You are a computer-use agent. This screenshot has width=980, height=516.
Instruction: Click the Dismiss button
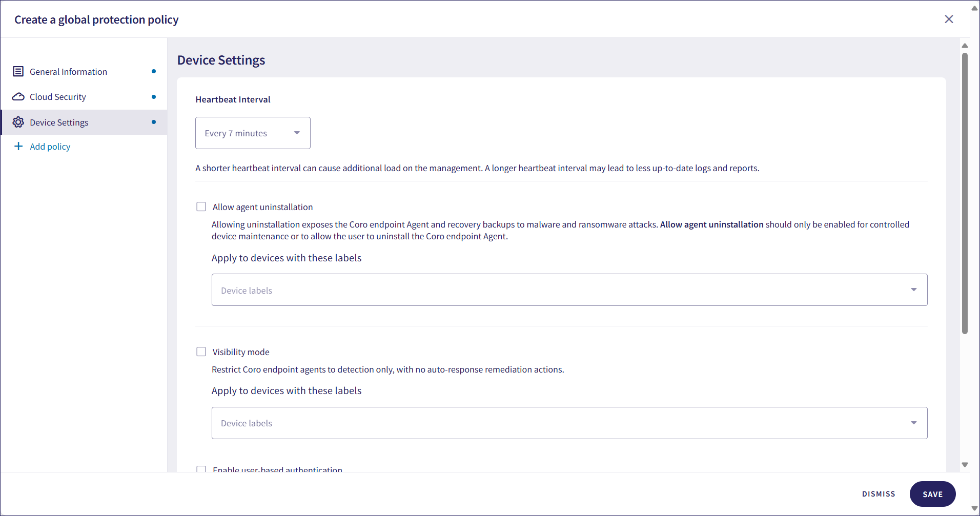(x=879, y=494)
